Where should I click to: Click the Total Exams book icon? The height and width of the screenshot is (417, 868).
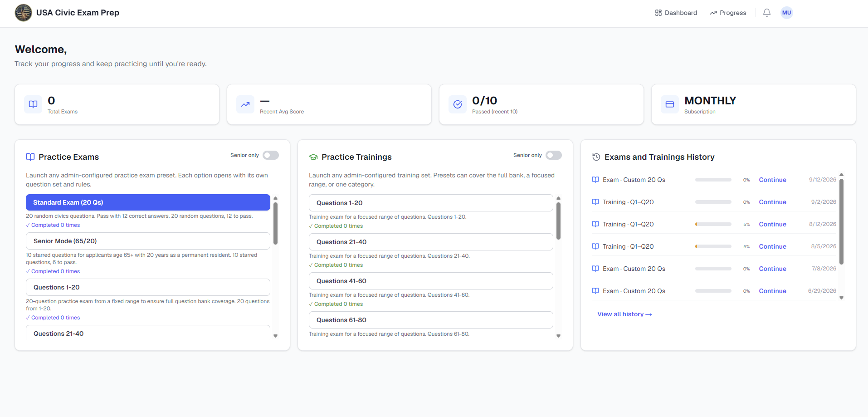[33, 104]
